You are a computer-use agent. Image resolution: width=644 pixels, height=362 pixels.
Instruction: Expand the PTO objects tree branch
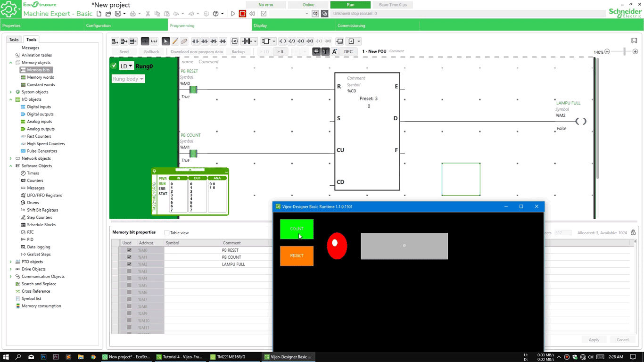[x=10, y=262]
